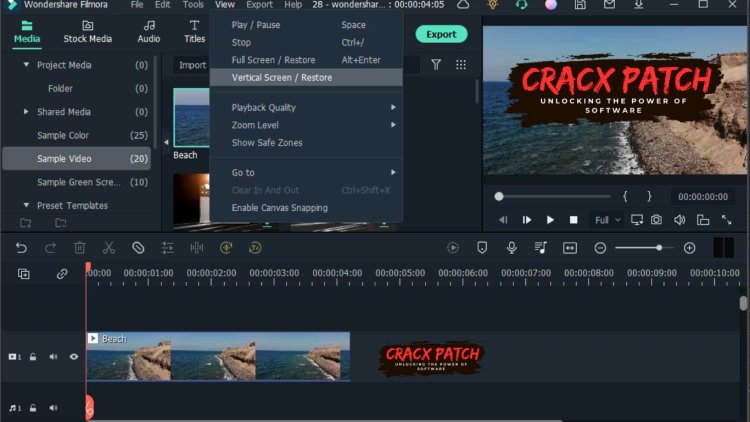Open the Zoom Level submenu
Image resolution: width=750 pixels, height=422 pixels.
click(306, 125)
